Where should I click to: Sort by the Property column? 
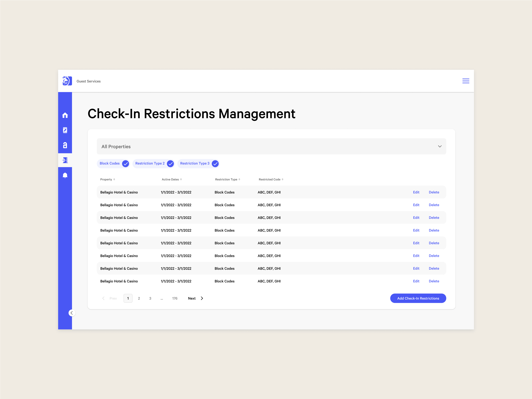pyautogui.click(x=114, y=179)
